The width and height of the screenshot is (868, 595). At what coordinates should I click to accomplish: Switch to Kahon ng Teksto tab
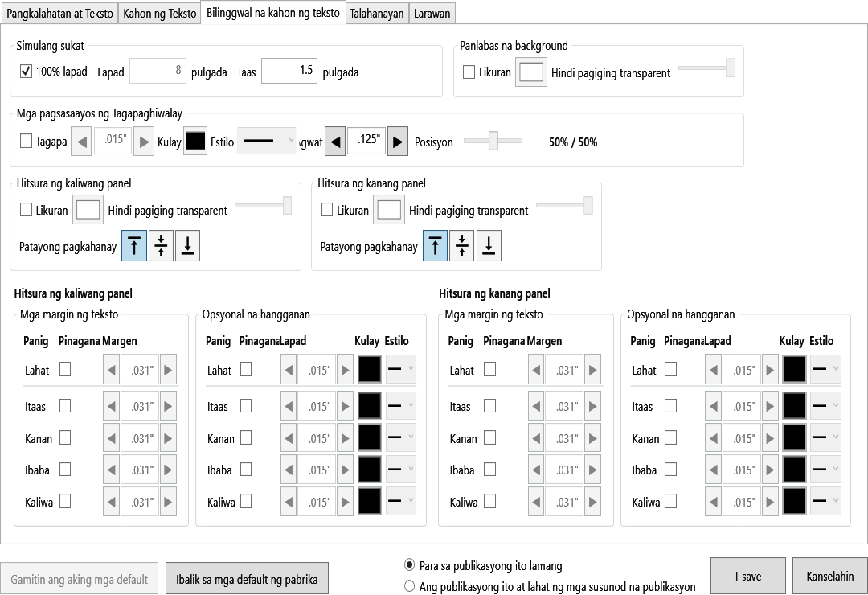click(x=159, y=14)
